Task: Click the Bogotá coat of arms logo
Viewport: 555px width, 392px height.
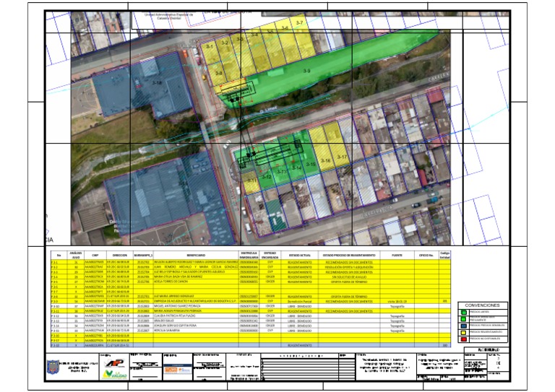Action: [52, 367]
